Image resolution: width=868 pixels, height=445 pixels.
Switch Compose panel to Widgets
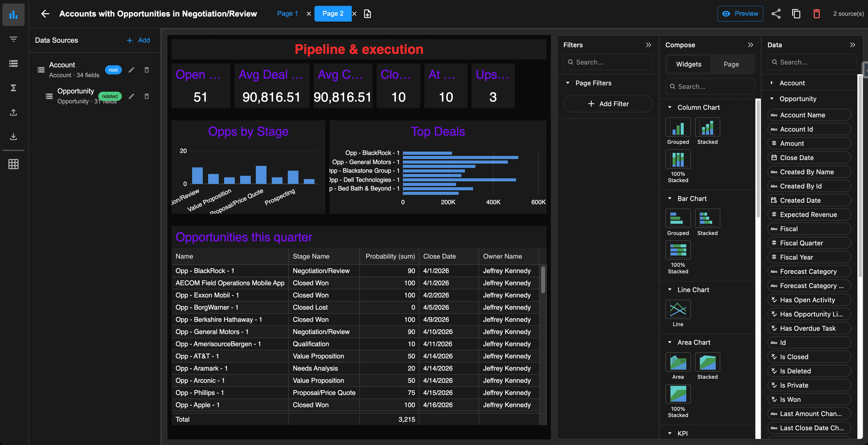[x=688, y=64]
